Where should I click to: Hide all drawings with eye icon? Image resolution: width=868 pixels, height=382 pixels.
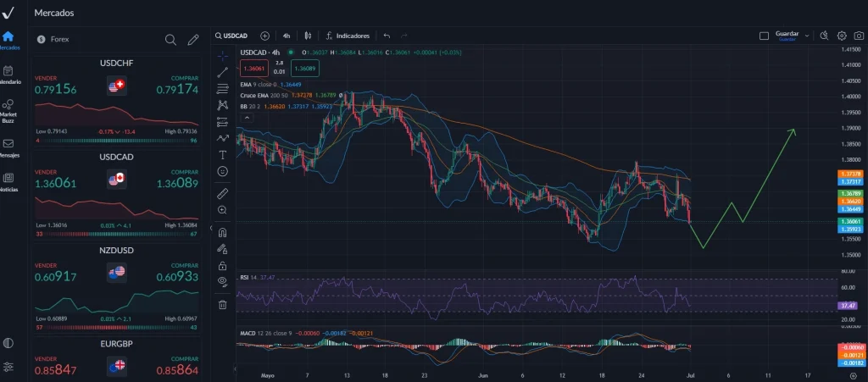[223, 281]
